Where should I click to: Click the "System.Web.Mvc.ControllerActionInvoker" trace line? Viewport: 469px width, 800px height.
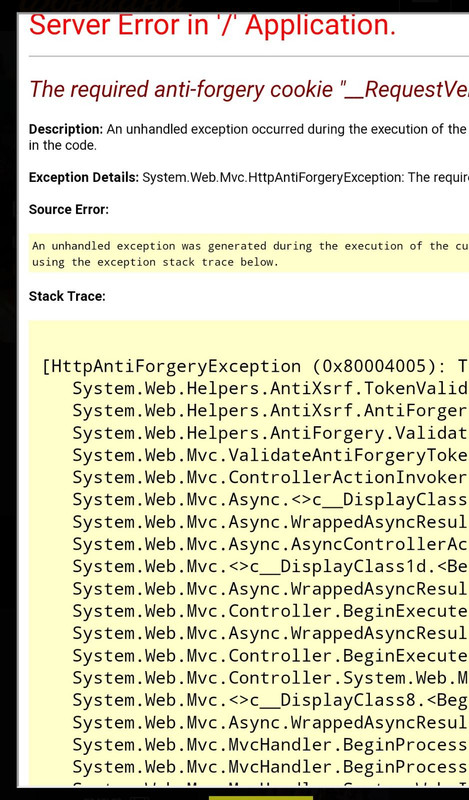(270, 477)
